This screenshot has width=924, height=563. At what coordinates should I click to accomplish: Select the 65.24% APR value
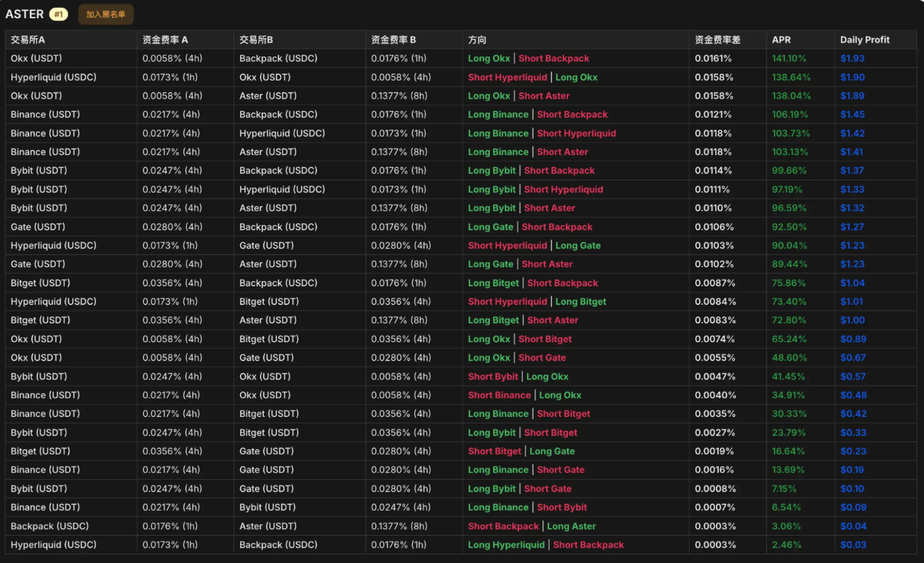click(789, 339)
